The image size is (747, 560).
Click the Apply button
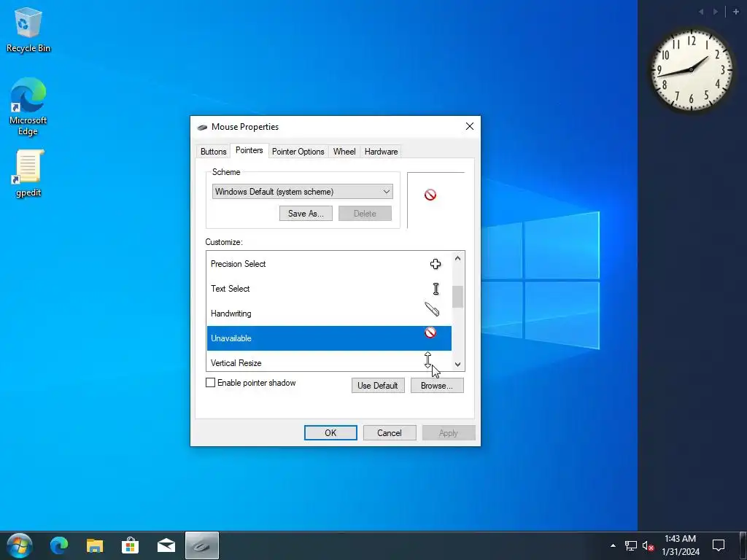coord(449,433)
